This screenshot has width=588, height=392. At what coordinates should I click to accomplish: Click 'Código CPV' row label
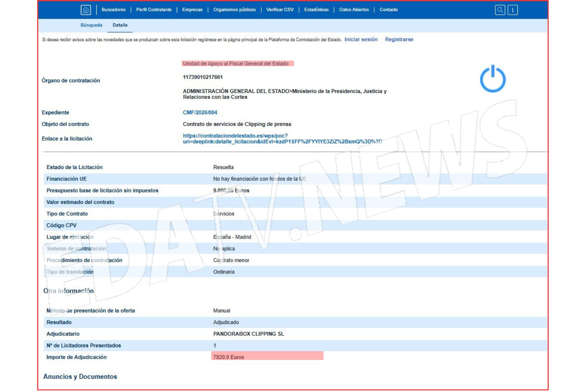point(61,225)
